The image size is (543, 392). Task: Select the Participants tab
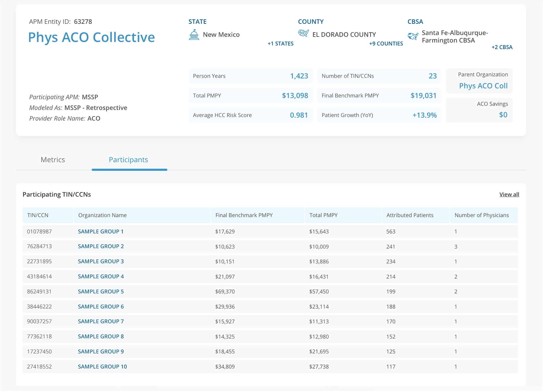coord(129,160)
